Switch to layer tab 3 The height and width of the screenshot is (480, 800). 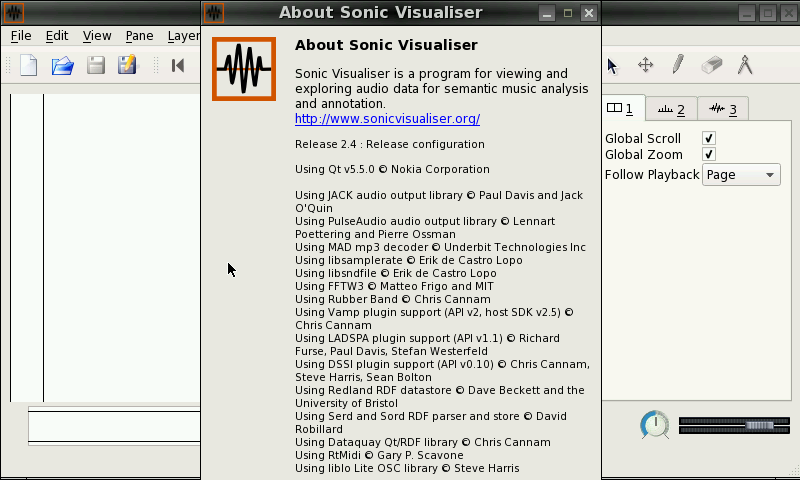pos(723,109)
